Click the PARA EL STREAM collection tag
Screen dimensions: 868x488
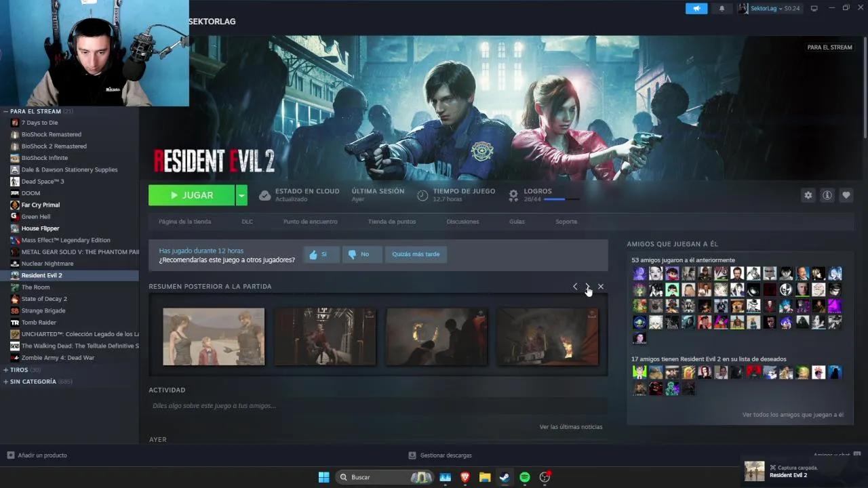(829, 47)
